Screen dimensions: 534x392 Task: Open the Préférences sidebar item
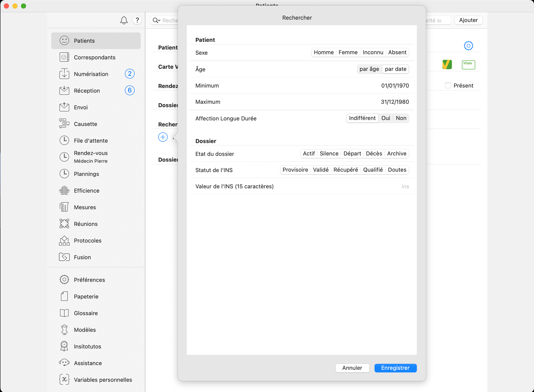(x=89, y=280)
